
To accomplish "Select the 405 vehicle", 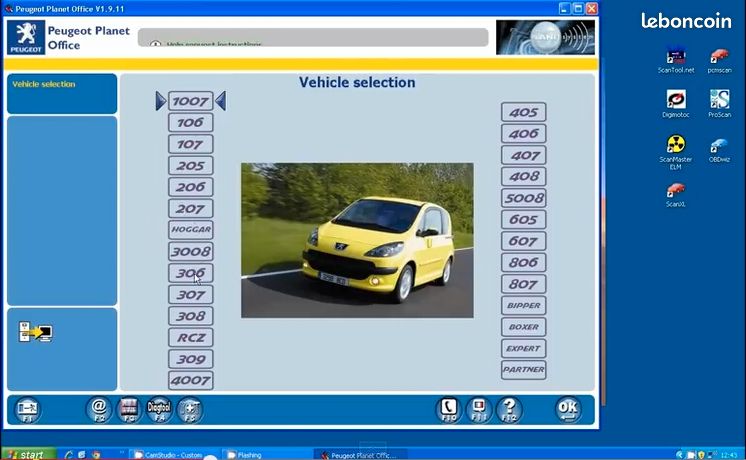I will (x=524, y=112).
